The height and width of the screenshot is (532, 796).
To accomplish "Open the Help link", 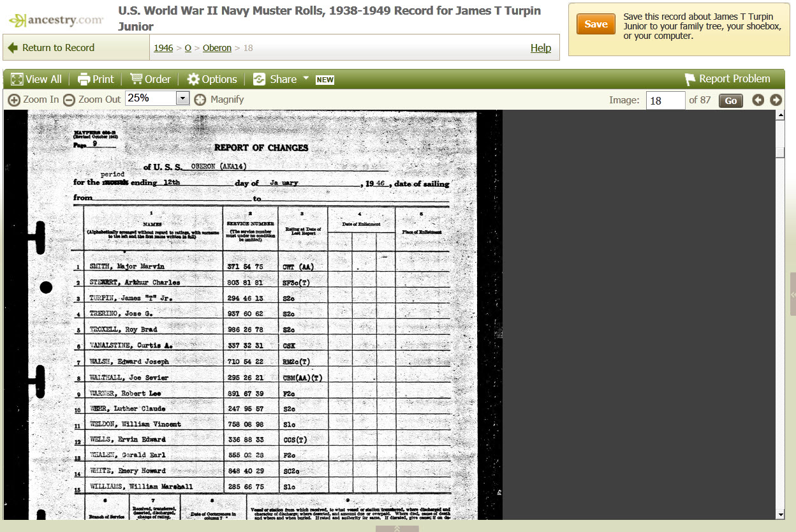I will [x=541, y=48].
